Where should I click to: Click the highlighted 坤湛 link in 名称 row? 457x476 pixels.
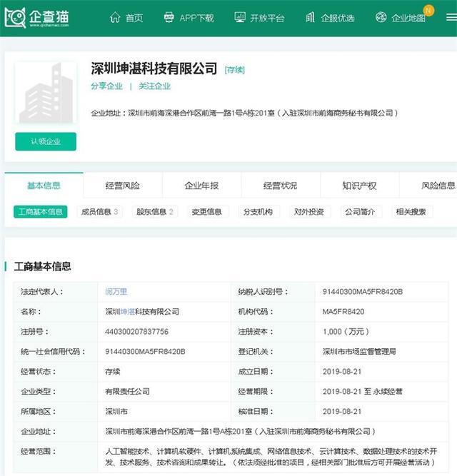(128, 311)
